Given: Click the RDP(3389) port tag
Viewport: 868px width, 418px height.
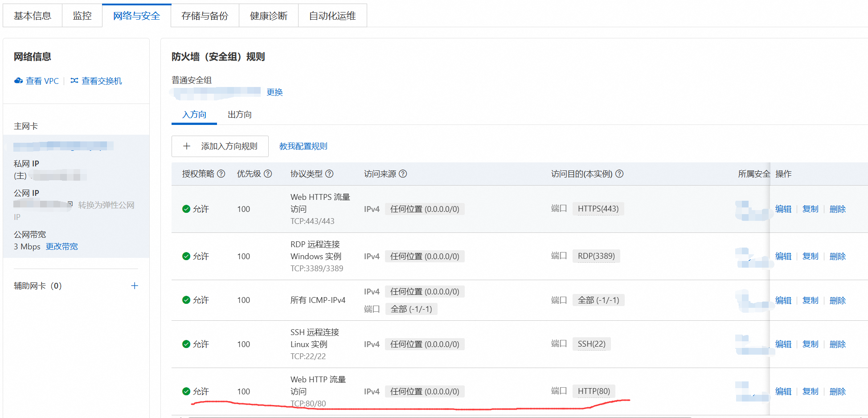Looking at the screenshot, I should [x=596, y=256].
